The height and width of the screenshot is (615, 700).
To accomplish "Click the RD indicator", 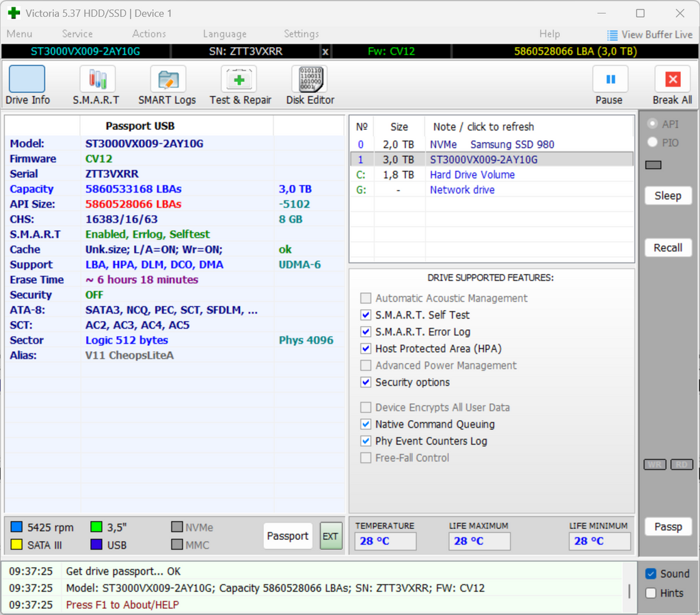I will pyautogui.click(x=682, y=465).
